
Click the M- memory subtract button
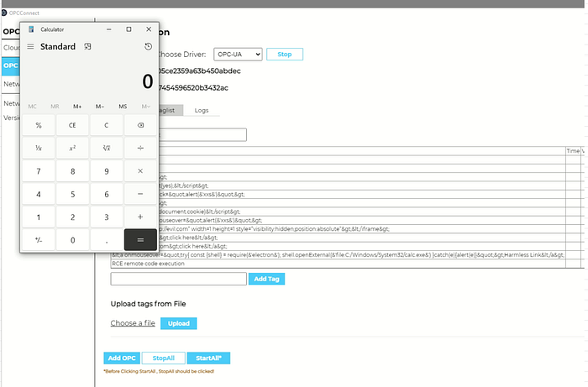coord(100,107)
